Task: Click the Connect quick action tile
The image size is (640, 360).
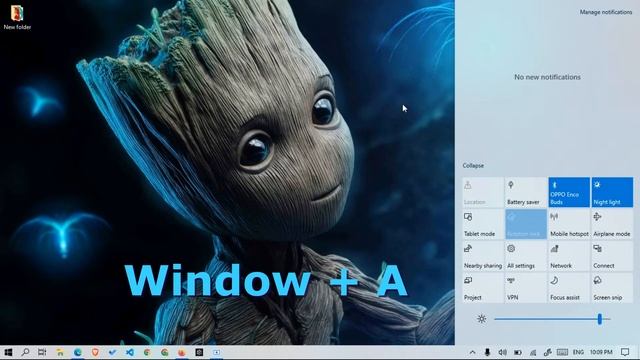Action: click(612, 256)
